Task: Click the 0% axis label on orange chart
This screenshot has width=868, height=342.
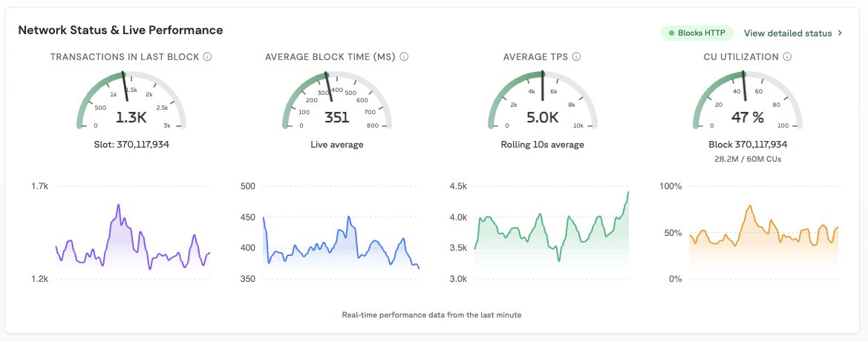Action: click(x=676, y=279)
